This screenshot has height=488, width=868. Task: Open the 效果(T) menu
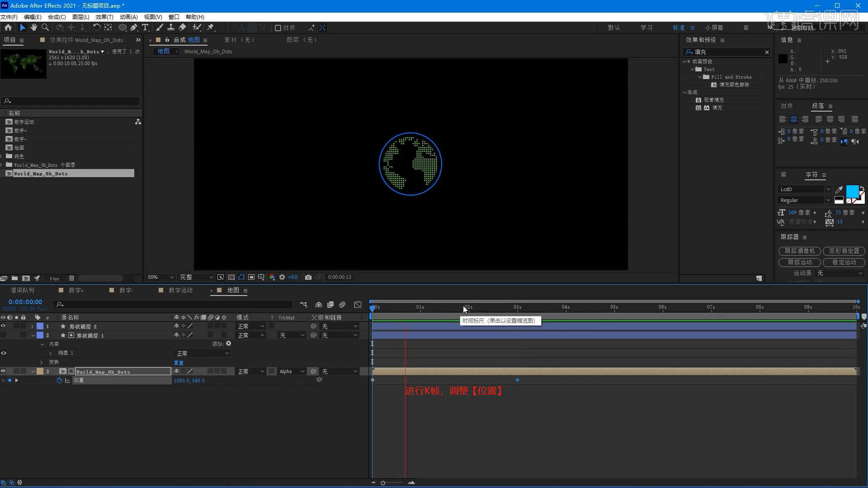[104, 17]
